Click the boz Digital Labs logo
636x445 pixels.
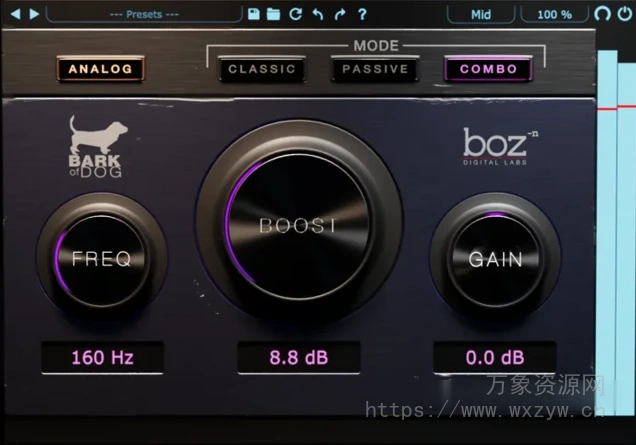coord(500,147)
